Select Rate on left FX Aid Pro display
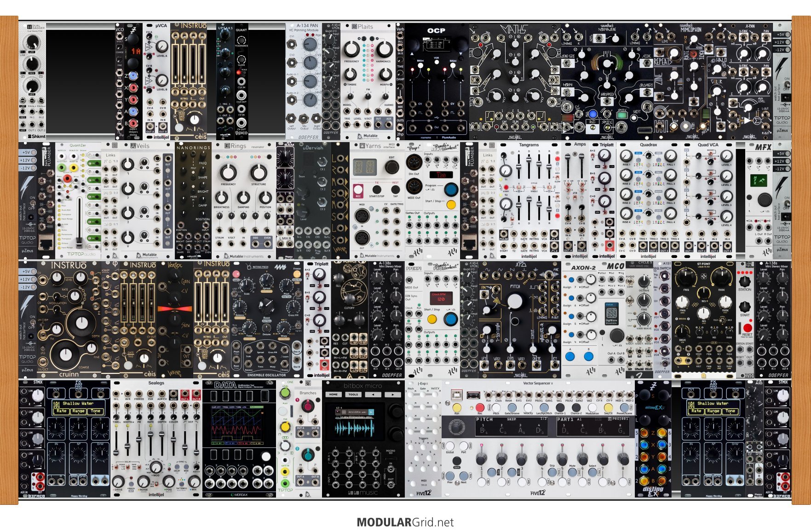 (x=62, y=411)
